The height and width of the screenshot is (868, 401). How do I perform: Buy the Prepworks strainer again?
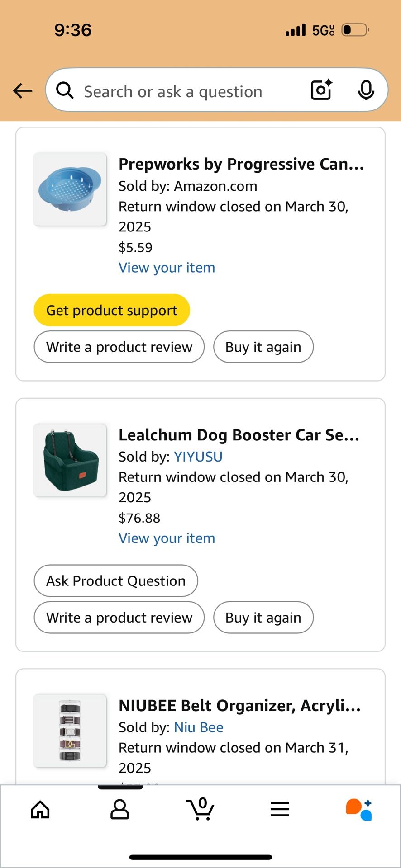(263, 347)
